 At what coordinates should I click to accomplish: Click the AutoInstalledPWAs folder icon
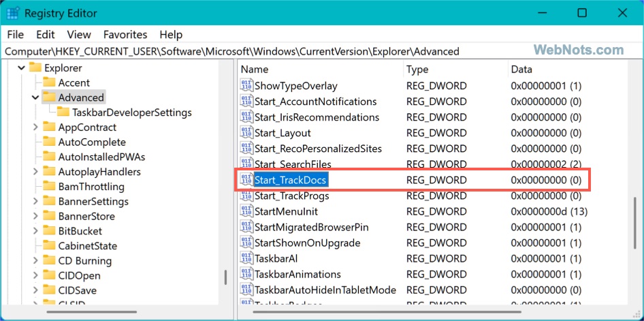[x=49, y=157]
